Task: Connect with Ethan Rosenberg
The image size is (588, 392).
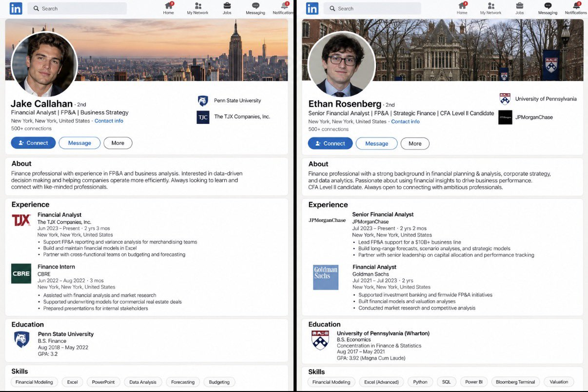Action: point(330,143)
